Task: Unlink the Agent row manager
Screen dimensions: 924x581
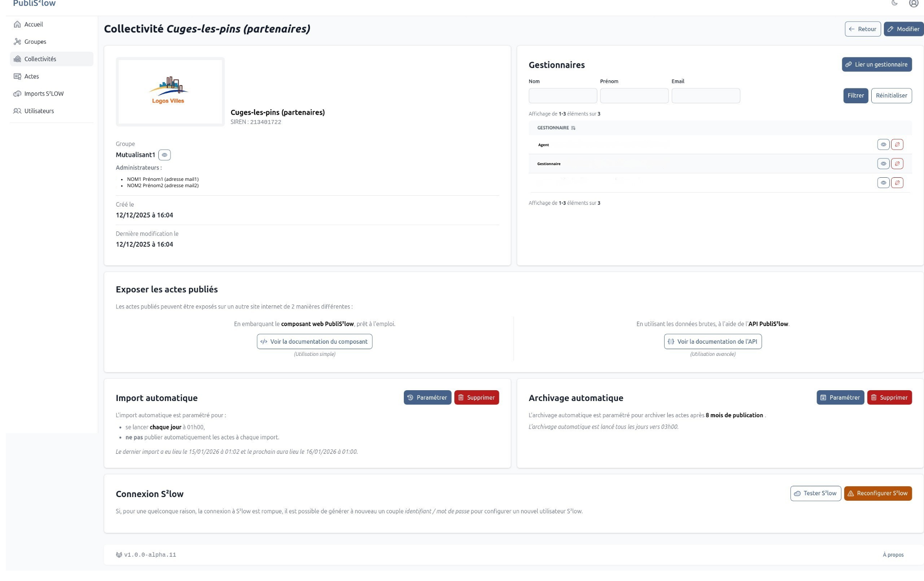Action: click(x=897, y=145)
